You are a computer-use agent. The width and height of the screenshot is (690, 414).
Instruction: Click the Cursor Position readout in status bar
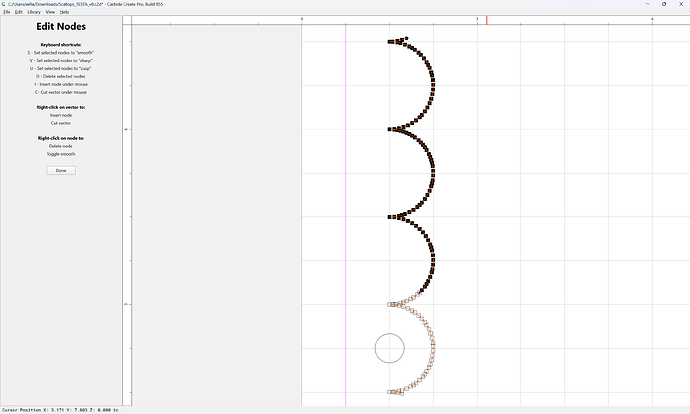pos(60,410)
